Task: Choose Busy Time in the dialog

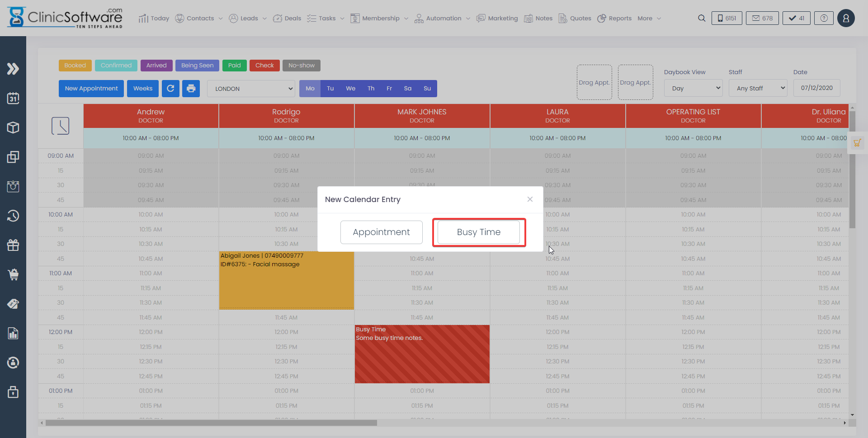Action: [478, 232]
